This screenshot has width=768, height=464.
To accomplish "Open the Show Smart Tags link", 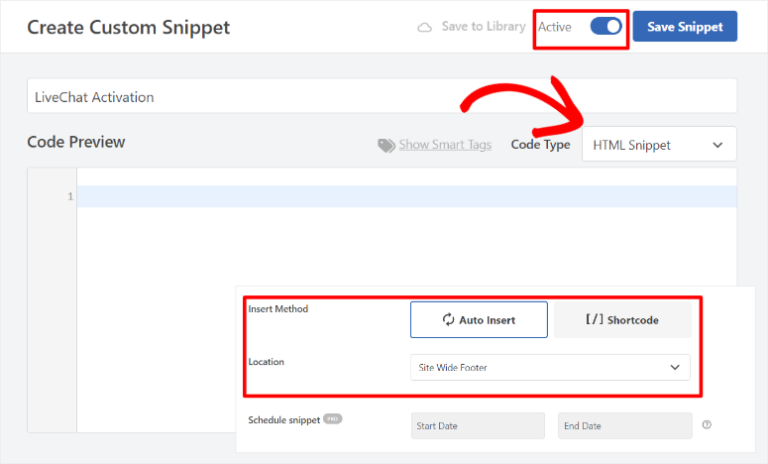I will (445, 145).
